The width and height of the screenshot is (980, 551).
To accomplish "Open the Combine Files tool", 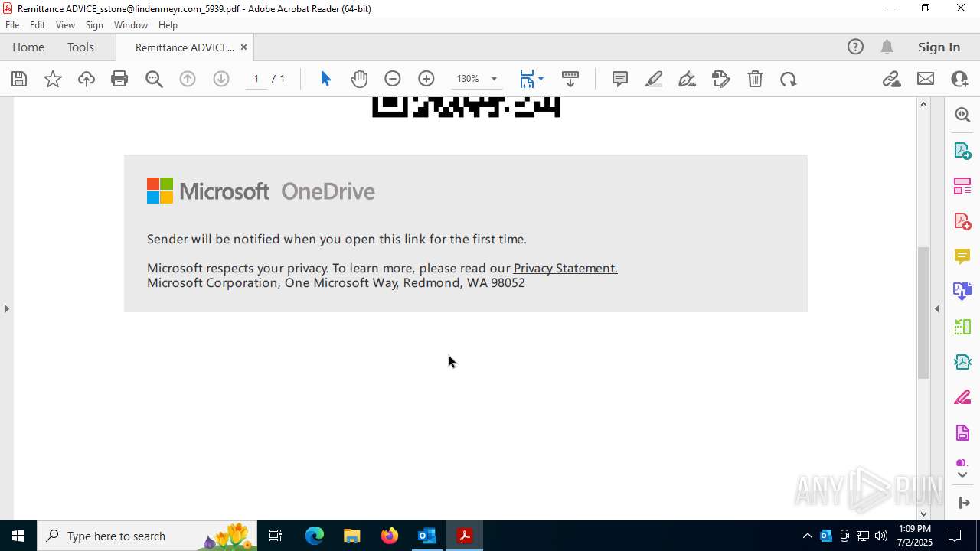I will tap(962, 292).
